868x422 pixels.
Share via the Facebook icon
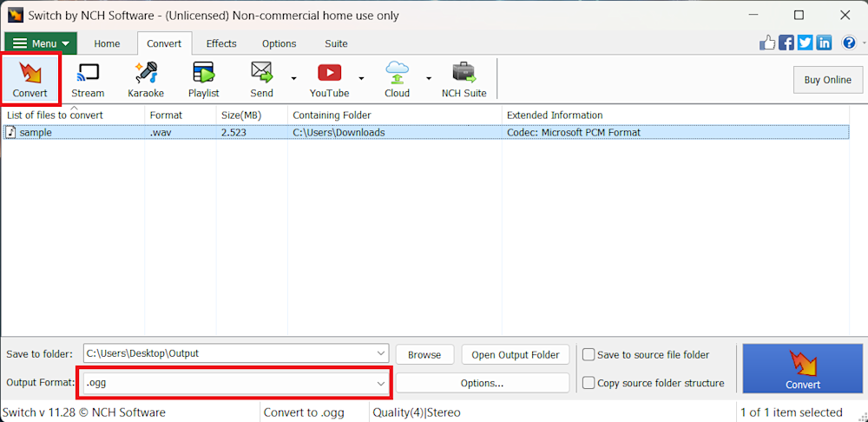[786, 43]
